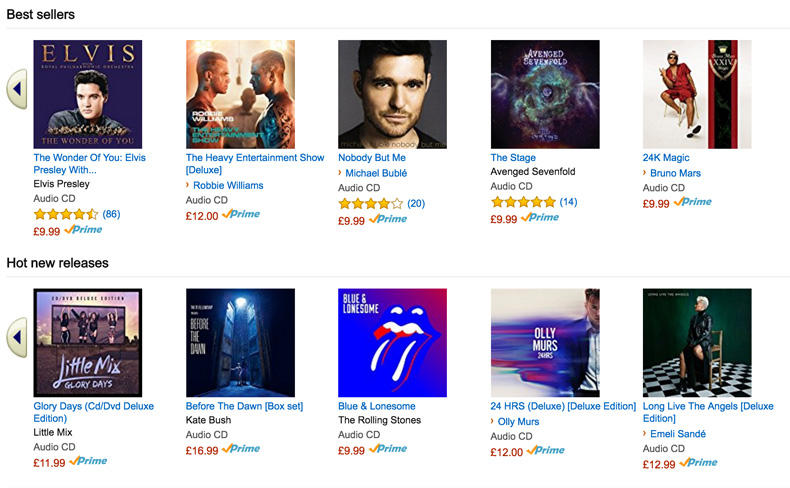Open Rolling Stones Blue & Lonesome cover

[392, 342]
